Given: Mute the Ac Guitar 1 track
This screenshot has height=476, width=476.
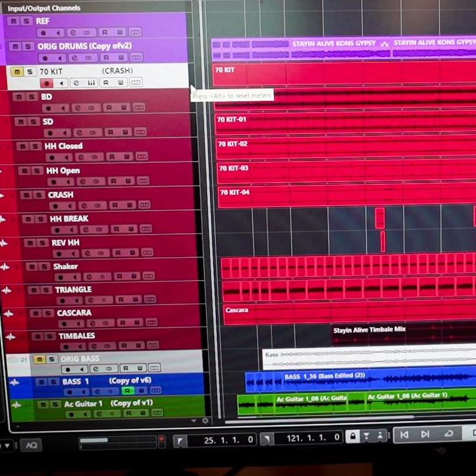Looking at the screenshot, I should pyautogui.click(x=43, y=404).
